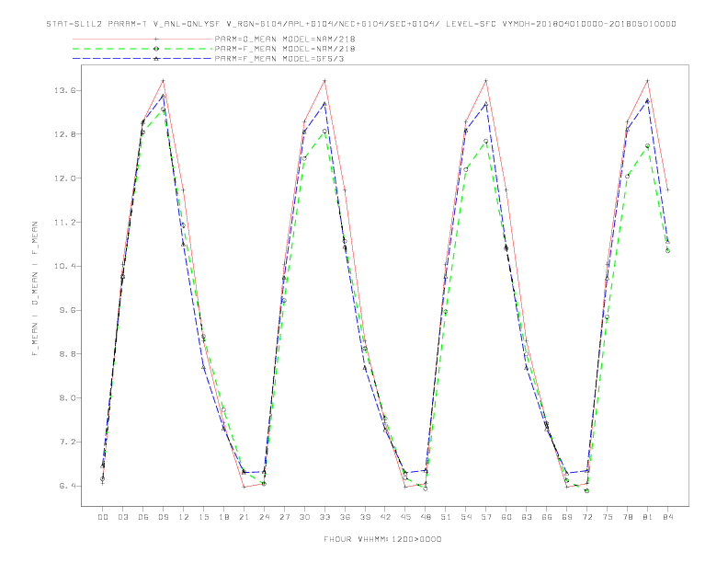Click y-axis tick value 9.6
The width and height of the screenshot is (728, 563).
point(67,310)
